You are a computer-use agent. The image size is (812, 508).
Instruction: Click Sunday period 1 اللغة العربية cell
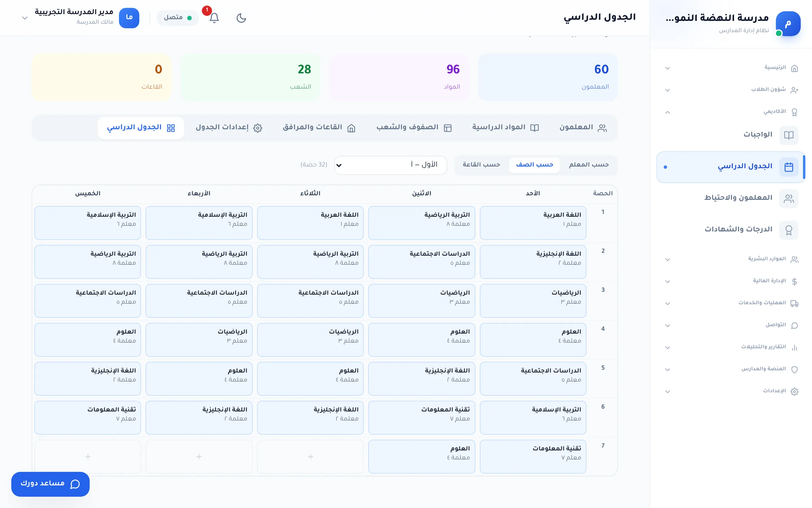pos(533,223)
